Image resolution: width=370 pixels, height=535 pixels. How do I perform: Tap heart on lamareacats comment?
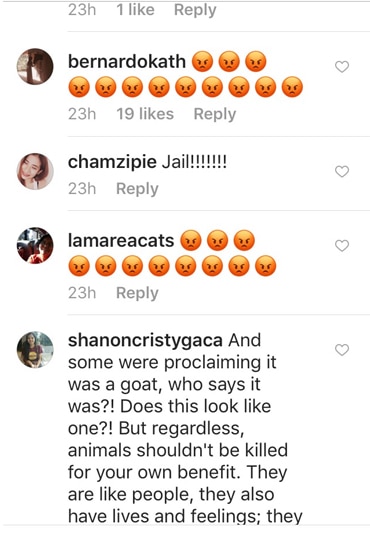pyautogui.click(x=342, y=246)
